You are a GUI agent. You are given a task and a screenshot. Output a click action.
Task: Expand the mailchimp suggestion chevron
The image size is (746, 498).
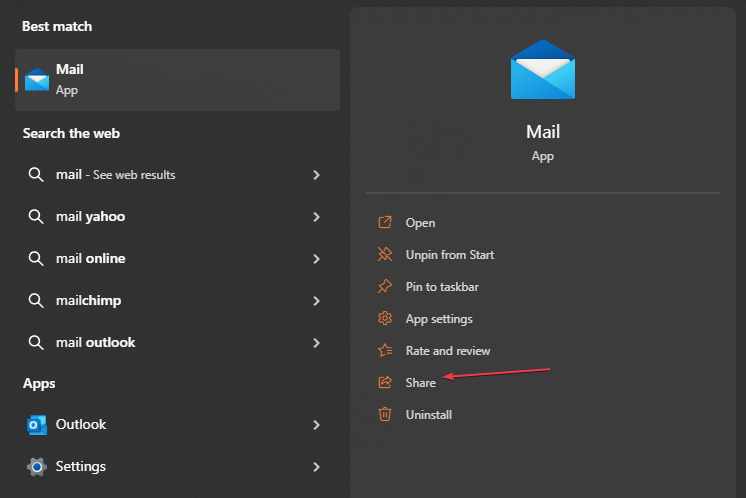click(x=316, y=301)
